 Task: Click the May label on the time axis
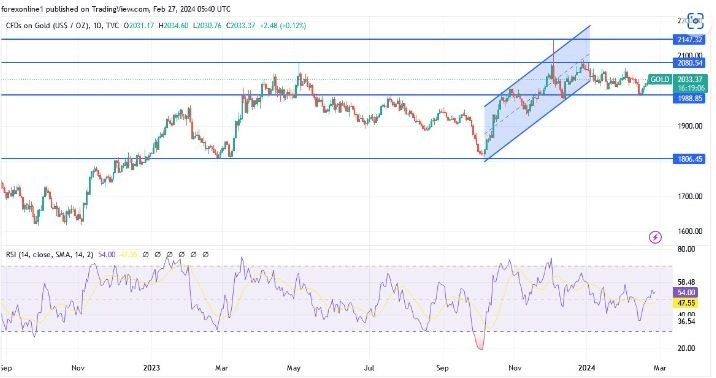coord(294,368)
